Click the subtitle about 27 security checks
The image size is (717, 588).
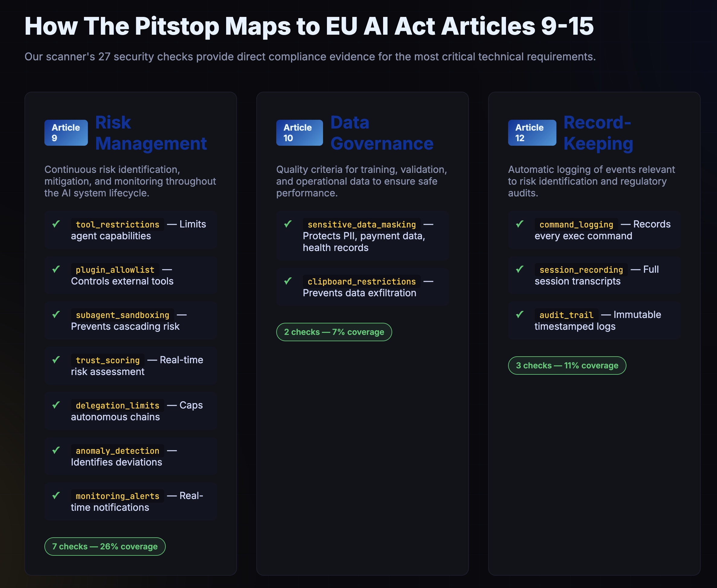pos(310,56)
